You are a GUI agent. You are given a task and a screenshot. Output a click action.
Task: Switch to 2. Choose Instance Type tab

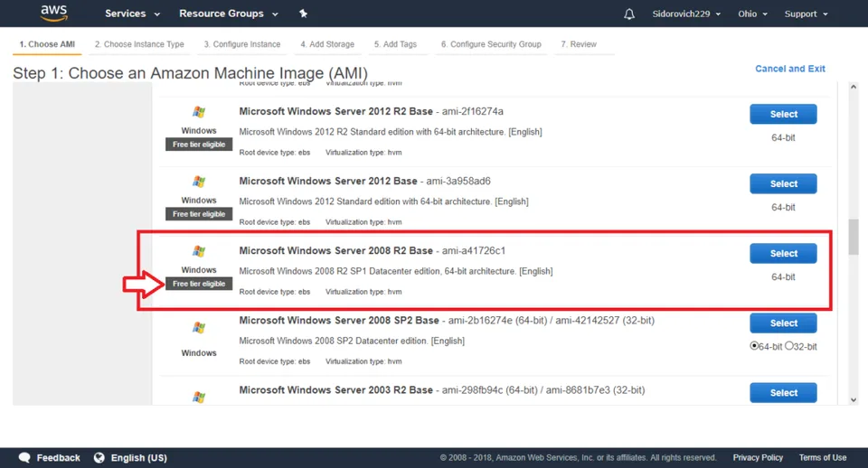click(139, 44)
